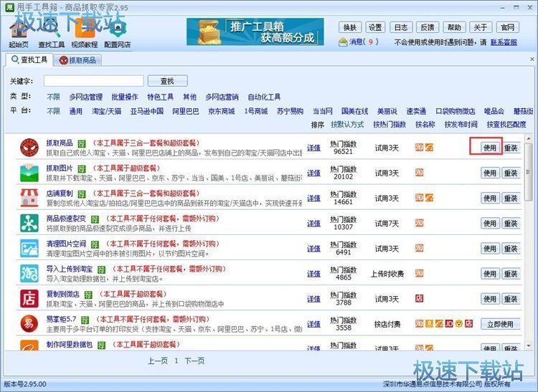This screenshot has width=538, height=392.
Task: Open 消息(9) messages link
Action: pos(364,42)
